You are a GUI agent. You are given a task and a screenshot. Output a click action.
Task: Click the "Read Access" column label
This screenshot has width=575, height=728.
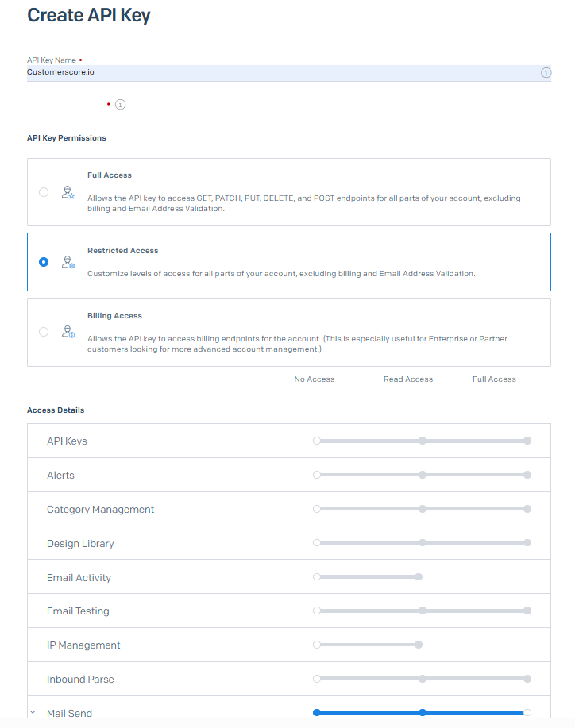[408, 379]
